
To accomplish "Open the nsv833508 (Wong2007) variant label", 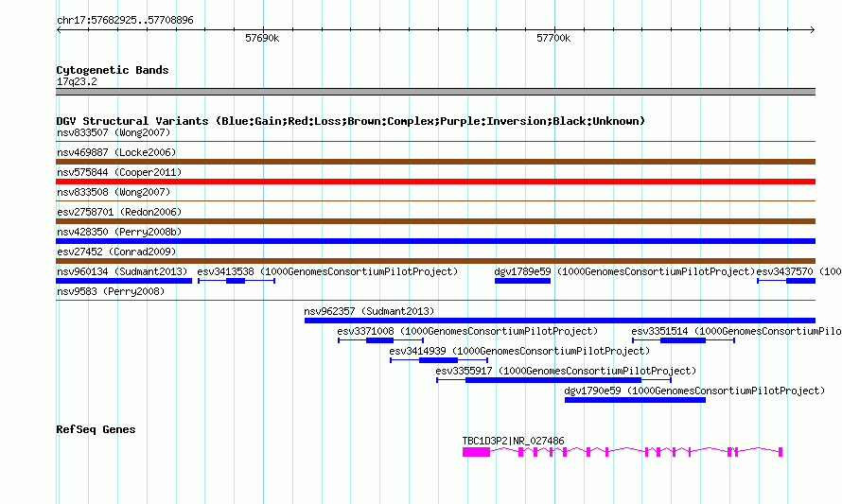I will click(x=114, y=192).
